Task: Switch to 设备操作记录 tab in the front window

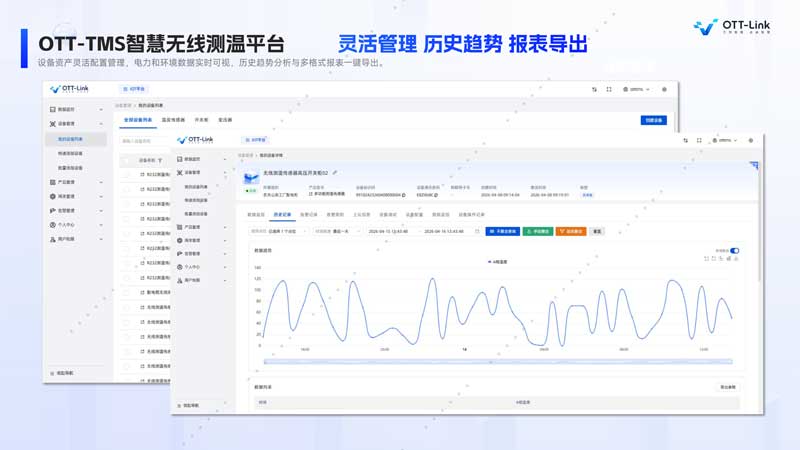Action: [x=471, y=215]
